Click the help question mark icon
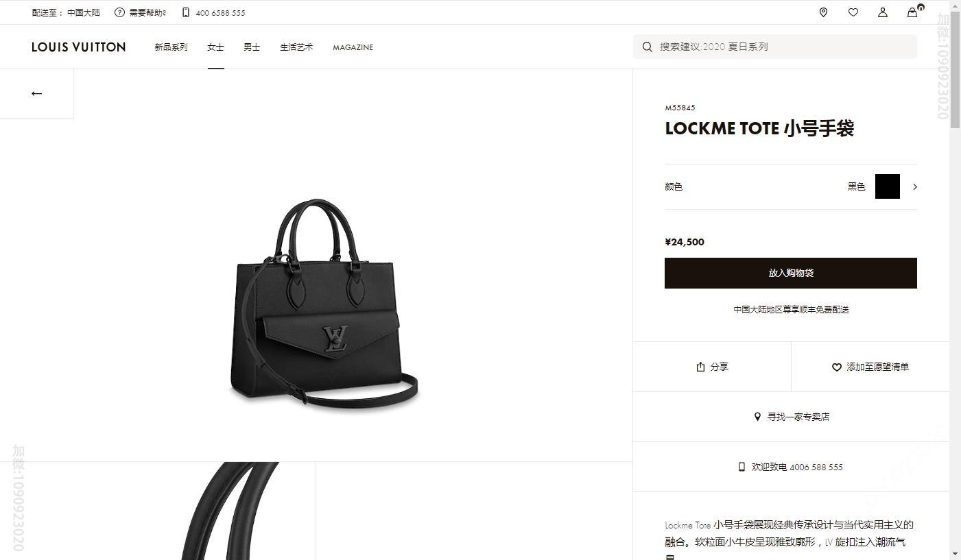 [x=119, y=12]
